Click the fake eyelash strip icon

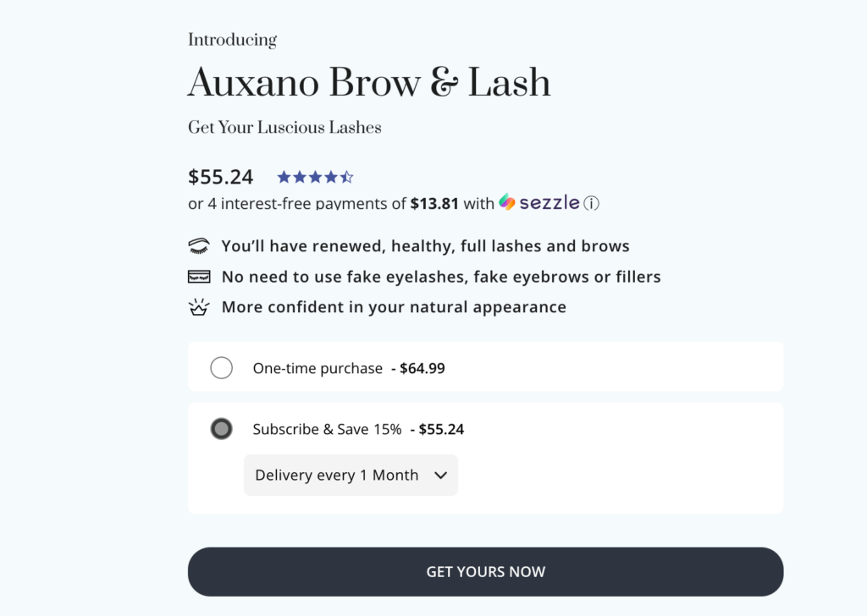click(199, 277)
